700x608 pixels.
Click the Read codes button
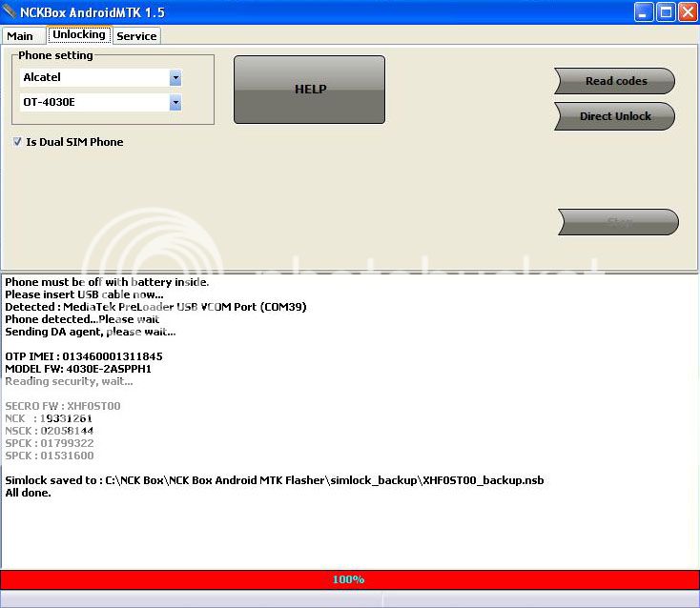click(615, 81)
